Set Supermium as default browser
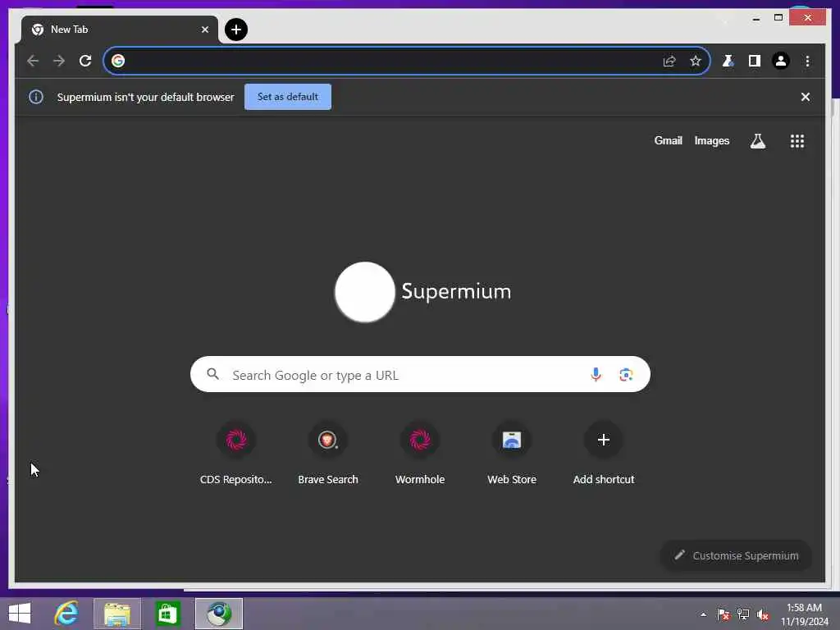The height and width of the screenshot is (630, 840). click(288, 97)
